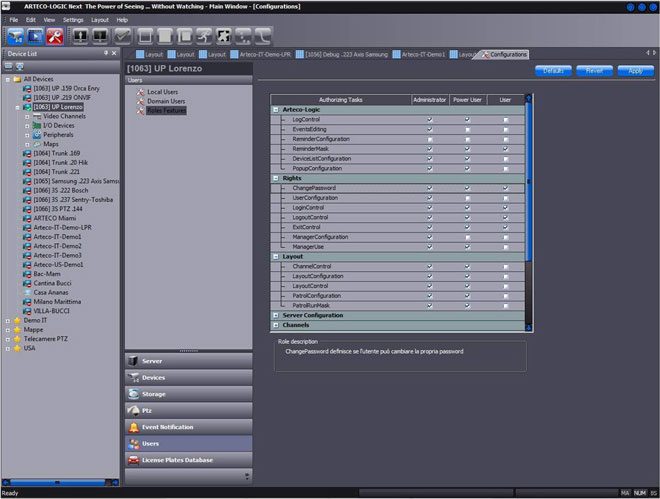Pin the Device List panel
Image resolution: width=660 pixels, height=499 pixels.
[x=106, y=53]
